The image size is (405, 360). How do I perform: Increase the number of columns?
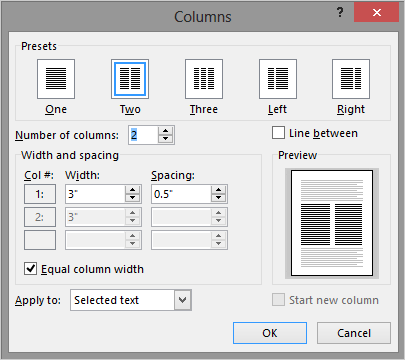click(166, 131)
